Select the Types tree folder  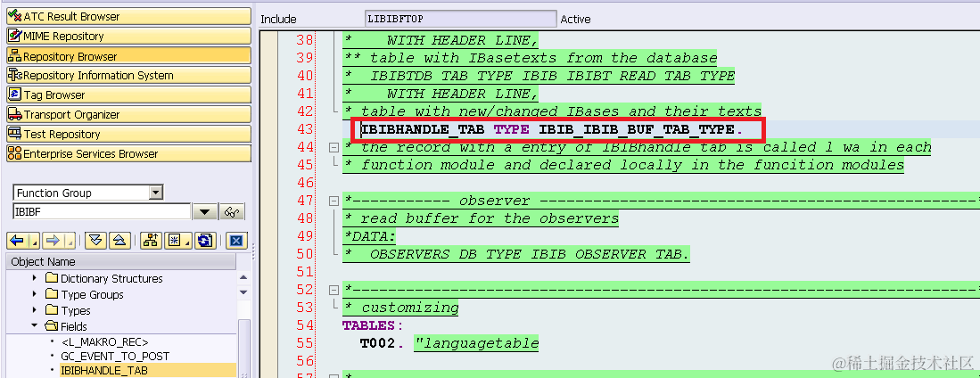pyautogui.click(x=76, y=310)
